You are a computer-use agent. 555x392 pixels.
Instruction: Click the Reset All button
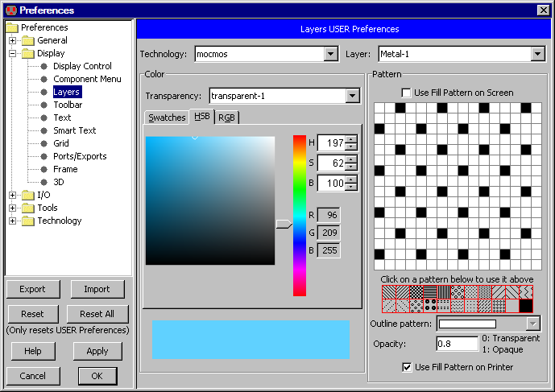(97, 314)
